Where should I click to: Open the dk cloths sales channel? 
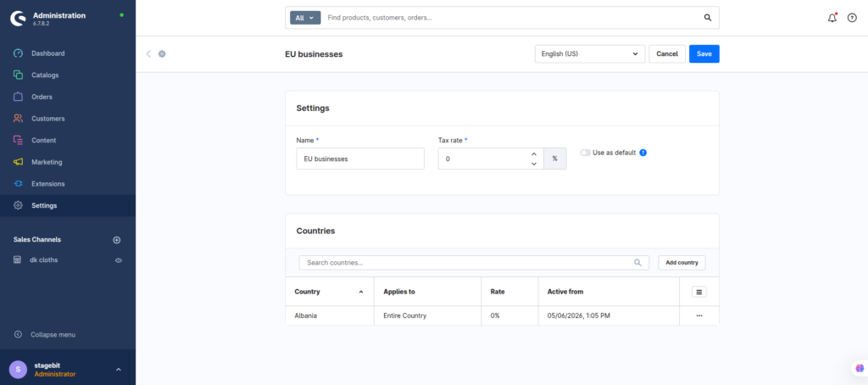coord(44,259)
